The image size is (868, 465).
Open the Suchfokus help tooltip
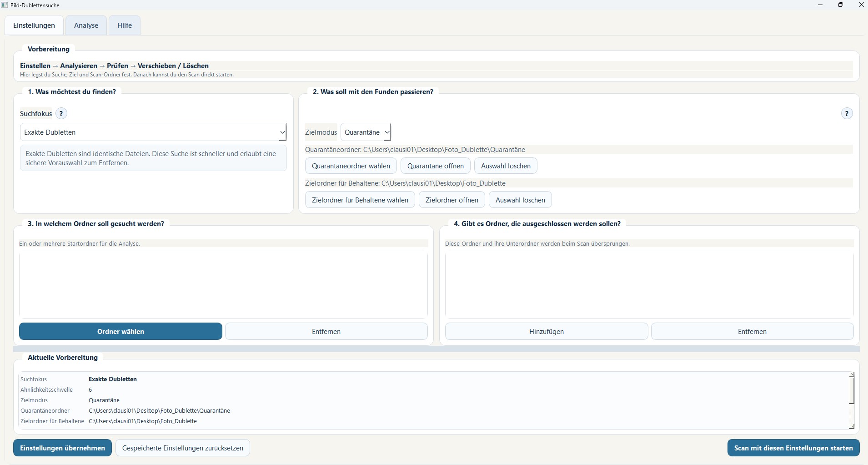pos(62,114)
